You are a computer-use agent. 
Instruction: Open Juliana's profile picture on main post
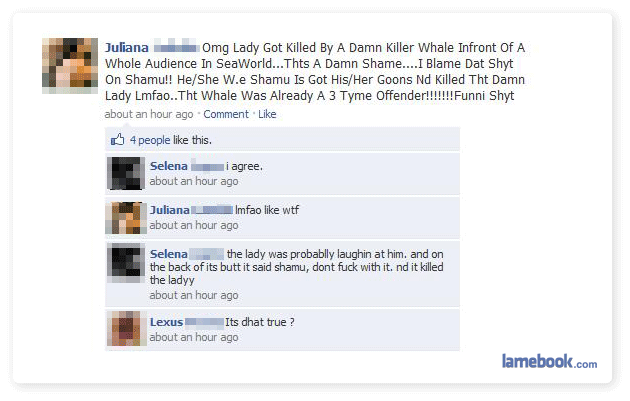[70, 66]
